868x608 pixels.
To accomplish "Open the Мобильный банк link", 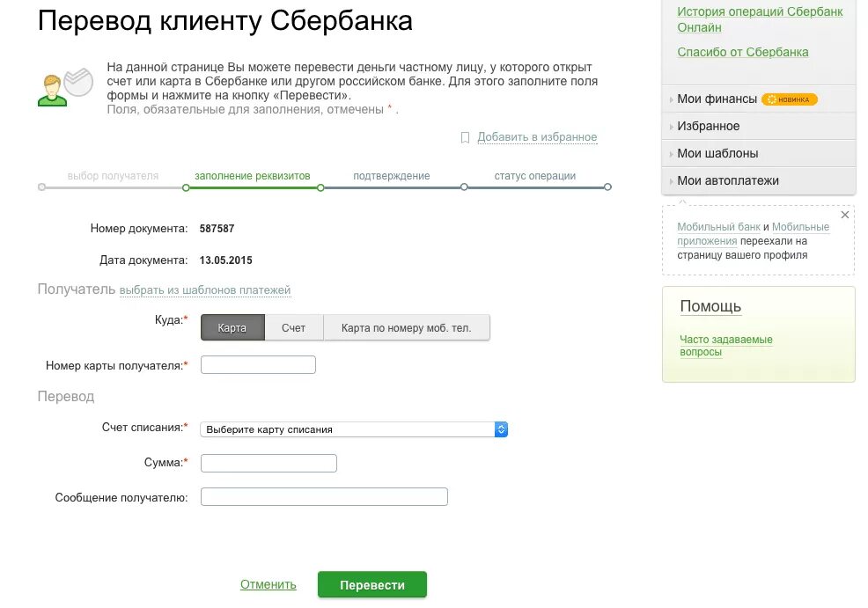I will [718, 227].
